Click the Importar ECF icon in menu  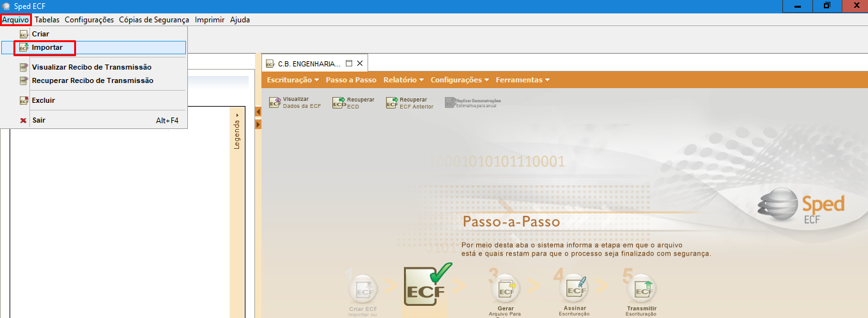pos(24,47)
